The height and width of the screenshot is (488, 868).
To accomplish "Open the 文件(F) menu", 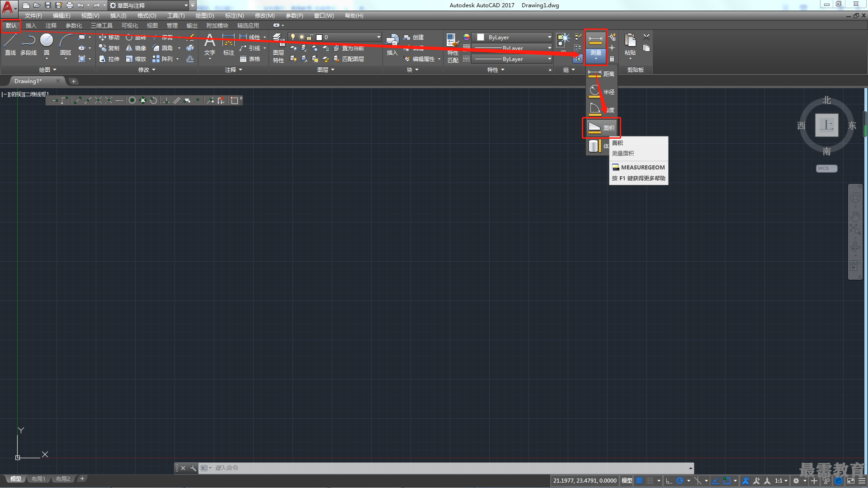I will point(33,16).
